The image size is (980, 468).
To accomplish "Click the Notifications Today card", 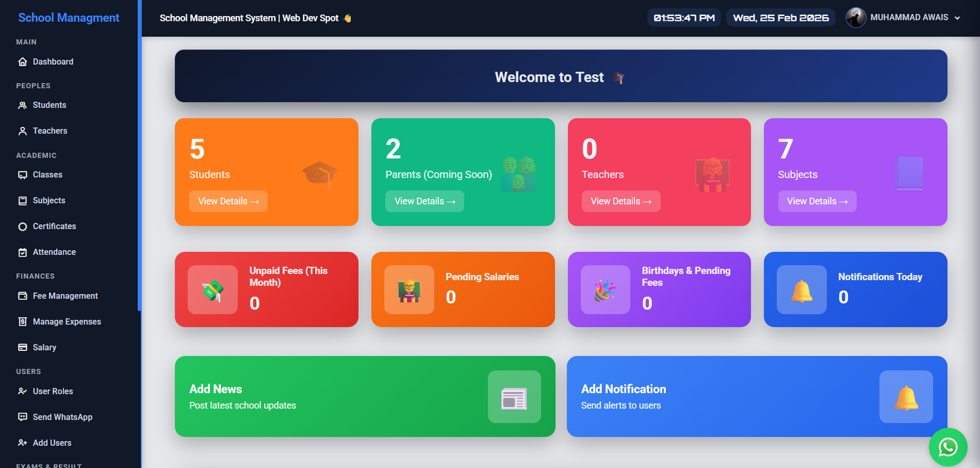I will click(x=856, y=289).
